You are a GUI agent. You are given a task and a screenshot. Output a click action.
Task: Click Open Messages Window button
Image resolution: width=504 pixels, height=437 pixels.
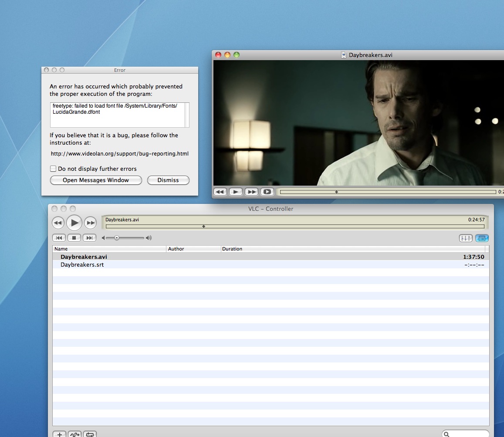(x=96, y=180)
